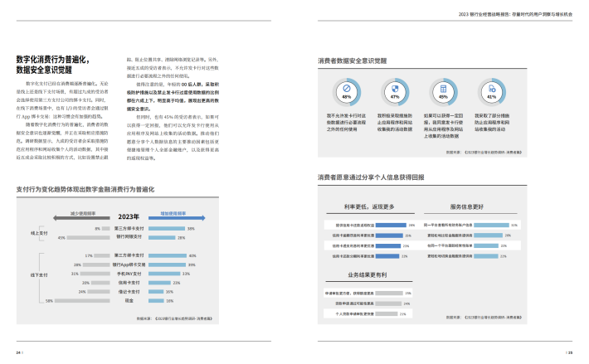Click the 48% donut chart icon
The width and height of the screenshot is (589, 364).
pos(347,92)
